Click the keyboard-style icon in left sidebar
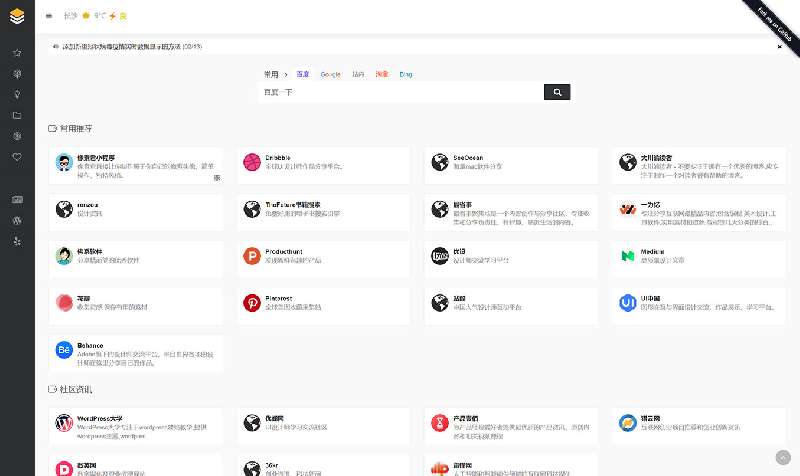The width and height of the screenshot is (800, 476). 17,199
